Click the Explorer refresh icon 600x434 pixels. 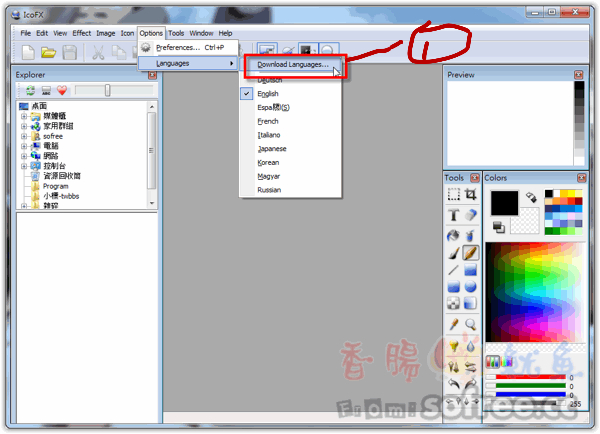click(30, 91)
